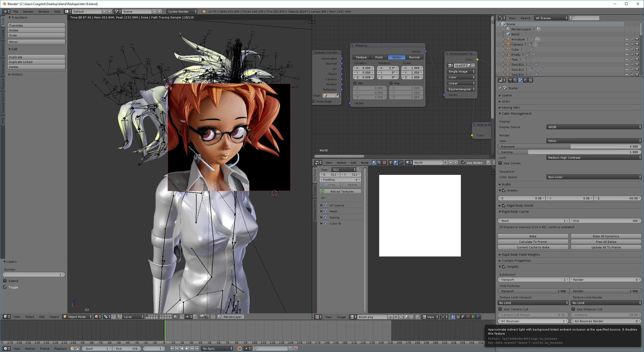Screen dimensions: 644x352
Task: Toggle the snap magnet icon in viewport header
Action: coord(182,317)
